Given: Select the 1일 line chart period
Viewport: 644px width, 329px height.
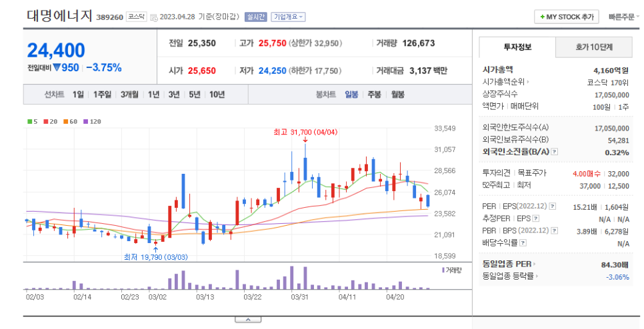Looking at the screenshot, I should coord(78,95).
